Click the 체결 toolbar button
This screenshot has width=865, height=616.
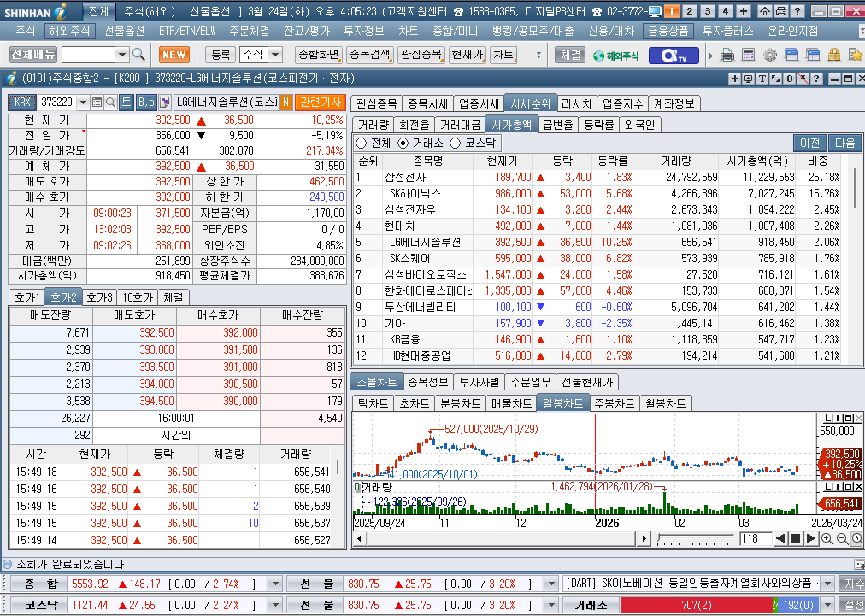[570, 55]
